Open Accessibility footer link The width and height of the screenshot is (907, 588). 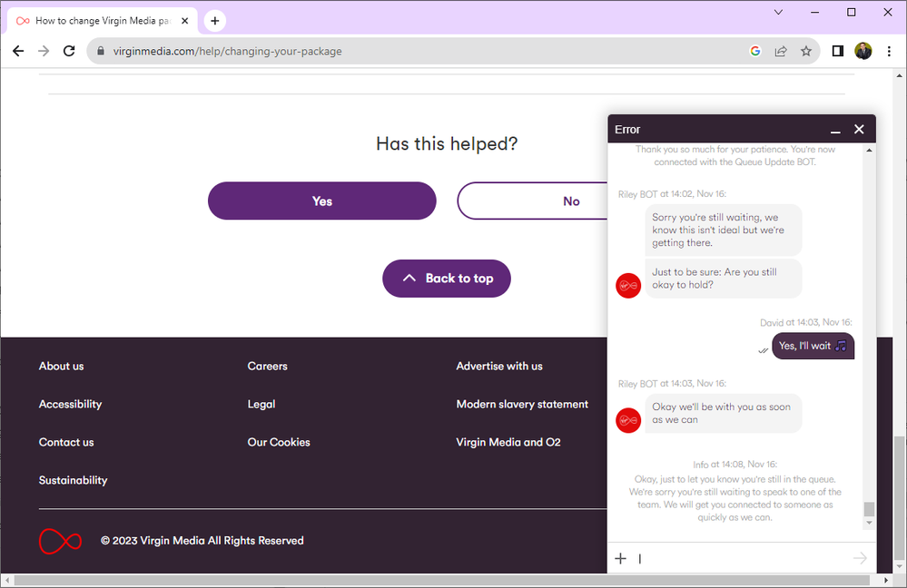click(70, 404)
